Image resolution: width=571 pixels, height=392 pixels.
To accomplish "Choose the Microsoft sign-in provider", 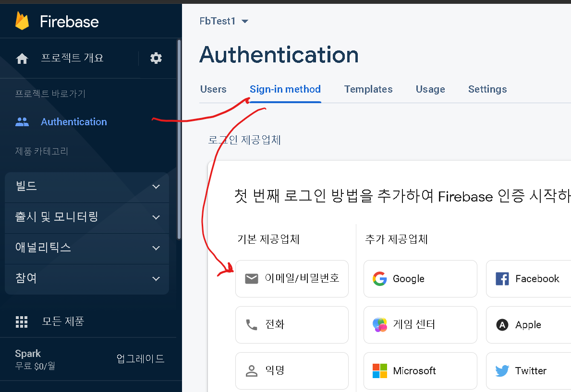I will [420, 370].
